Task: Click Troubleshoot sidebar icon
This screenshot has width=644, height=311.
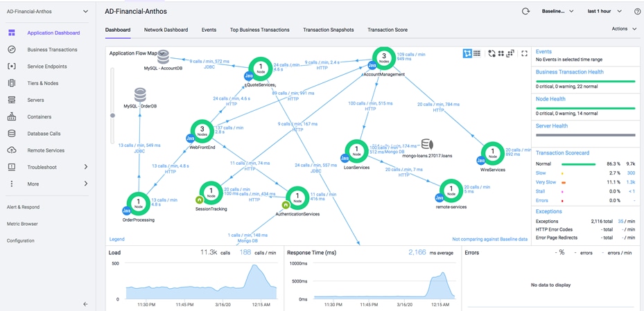Action: coord(12,168)
